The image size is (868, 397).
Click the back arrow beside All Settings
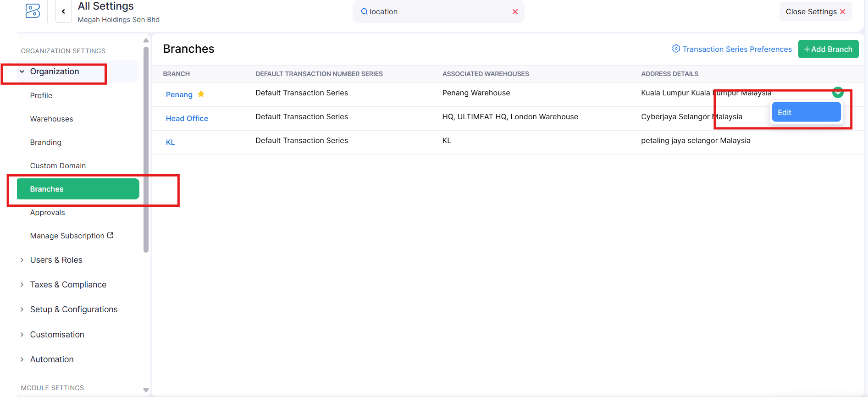(63, 11)
